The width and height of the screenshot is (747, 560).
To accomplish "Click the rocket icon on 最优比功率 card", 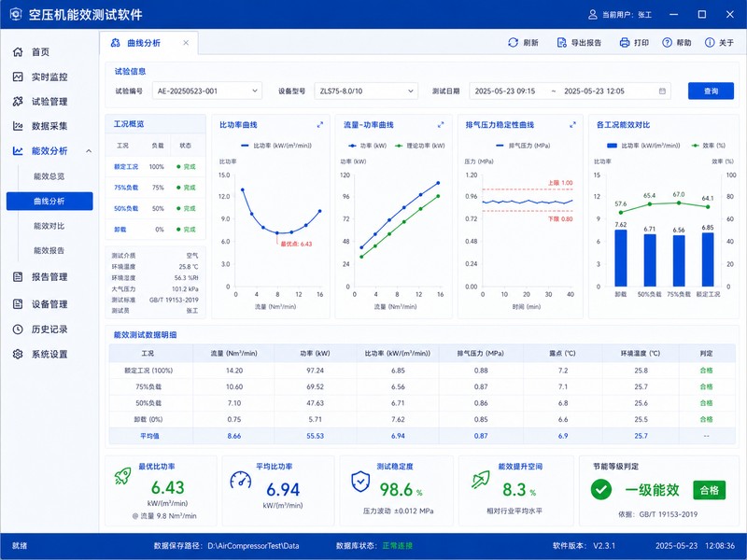I will pyautogui.click(x=122, y=476).
